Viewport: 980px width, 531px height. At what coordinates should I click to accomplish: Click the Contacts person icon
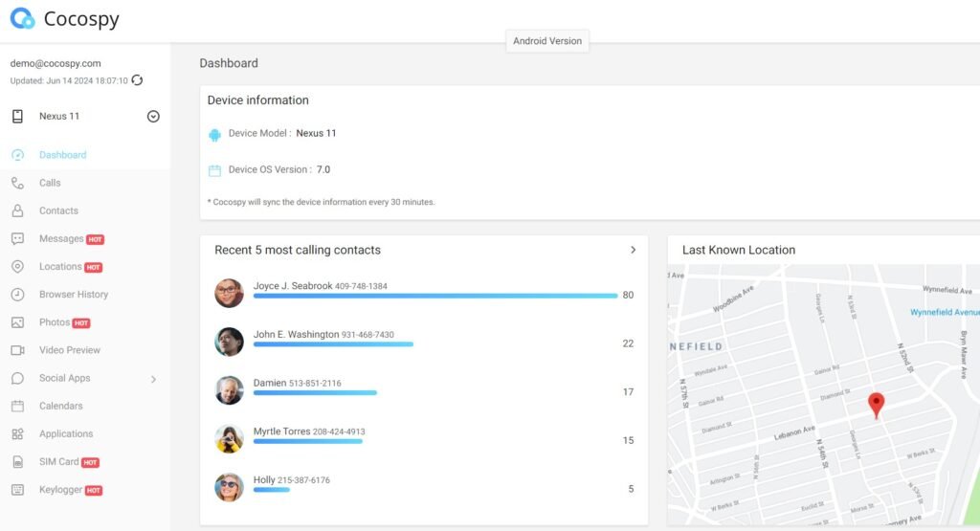[x=17, y=210]
